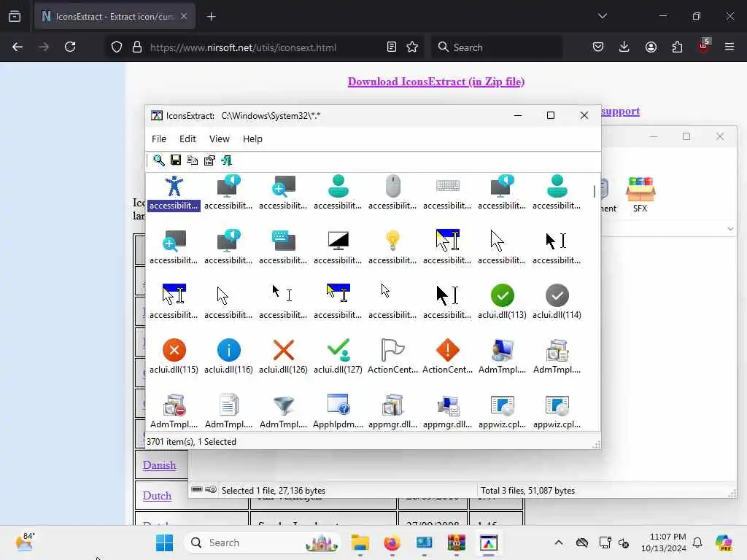Viewport: 747px width, 560px height.
Task: Open the Help menu in IconsExtract
Action: click(x=252, y=139)
